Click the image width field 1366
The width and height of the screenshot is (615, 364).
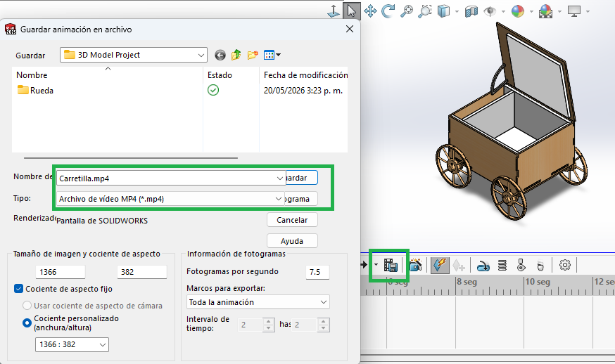point(61,272)
